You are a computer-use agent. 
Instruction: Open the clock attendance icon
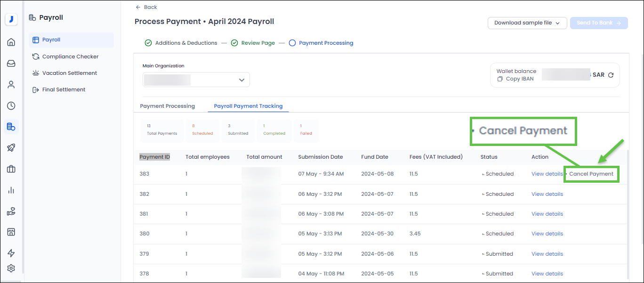(11, 106)
